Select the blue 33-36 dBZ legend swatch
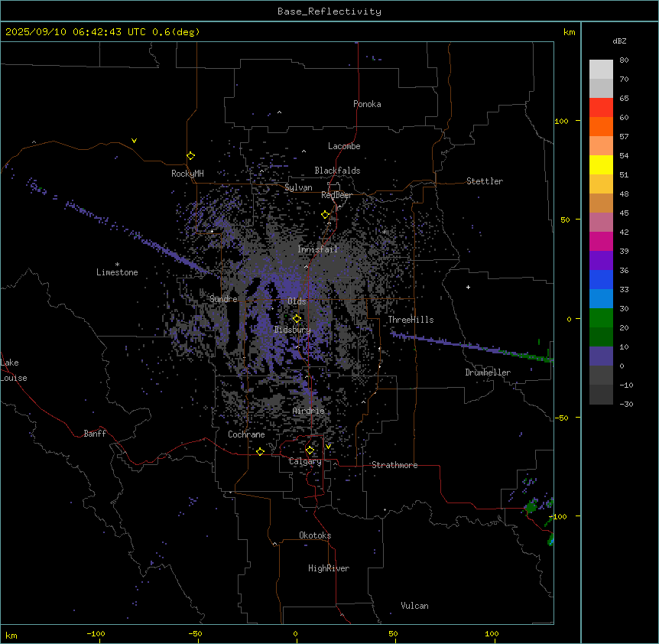The height and width of the screenshot is (644, 659). [601, 279]
